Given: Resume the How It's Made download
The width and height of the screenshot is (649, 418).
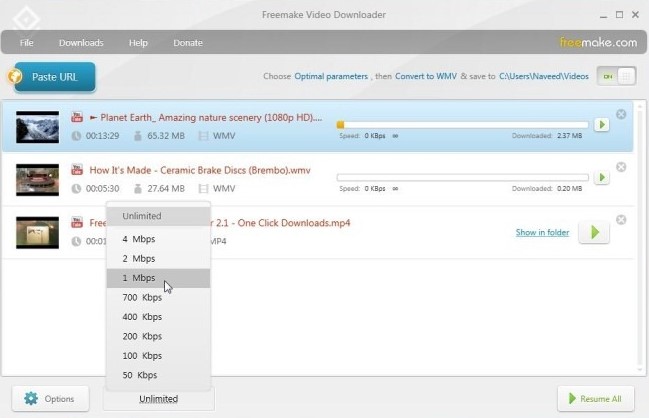Looking at the screenshot, I should [602, 178].
